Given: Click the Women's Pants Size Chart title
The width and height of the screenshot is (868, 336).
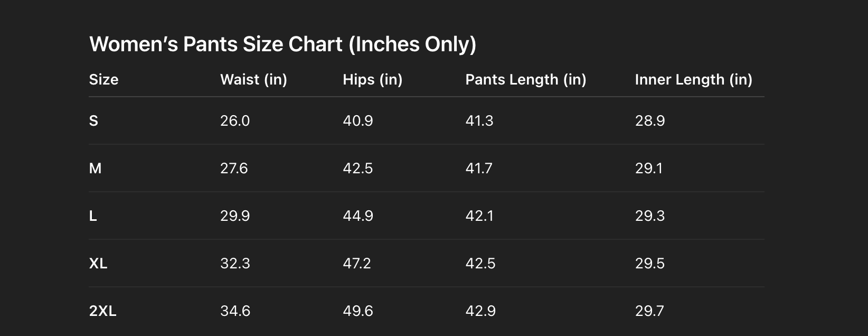Looking at the screenshot, I should coord(282,44).
